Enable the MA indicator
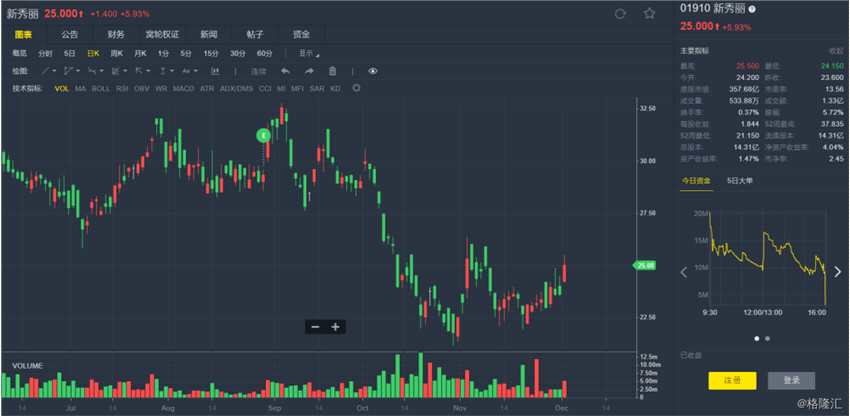The image size is (850, 416). [x=80, y=88]
